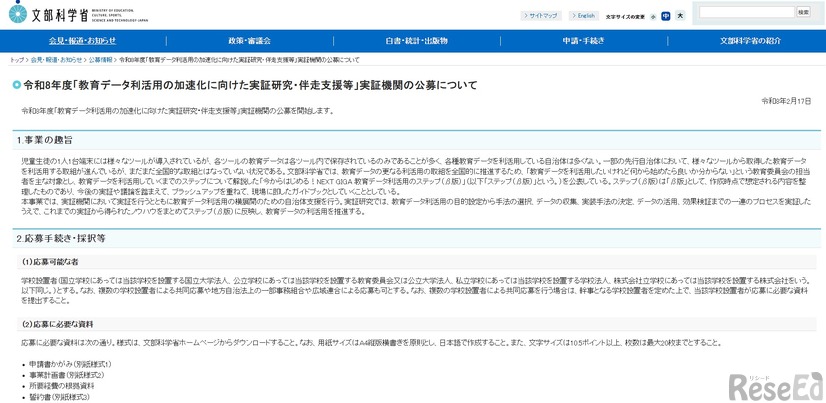Click the 検索 search button

pyautogui.click(x=803, y=12)
